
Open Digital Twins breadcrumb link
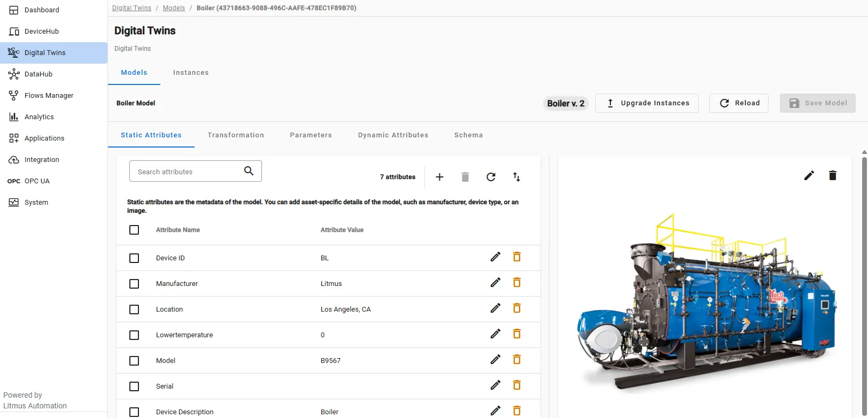pyautogui.click(x=131, y=8)
